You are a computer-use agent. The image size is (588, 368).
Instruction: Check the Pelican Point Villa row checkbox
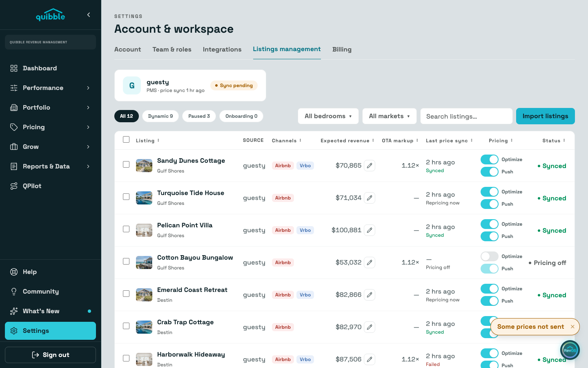126,229
